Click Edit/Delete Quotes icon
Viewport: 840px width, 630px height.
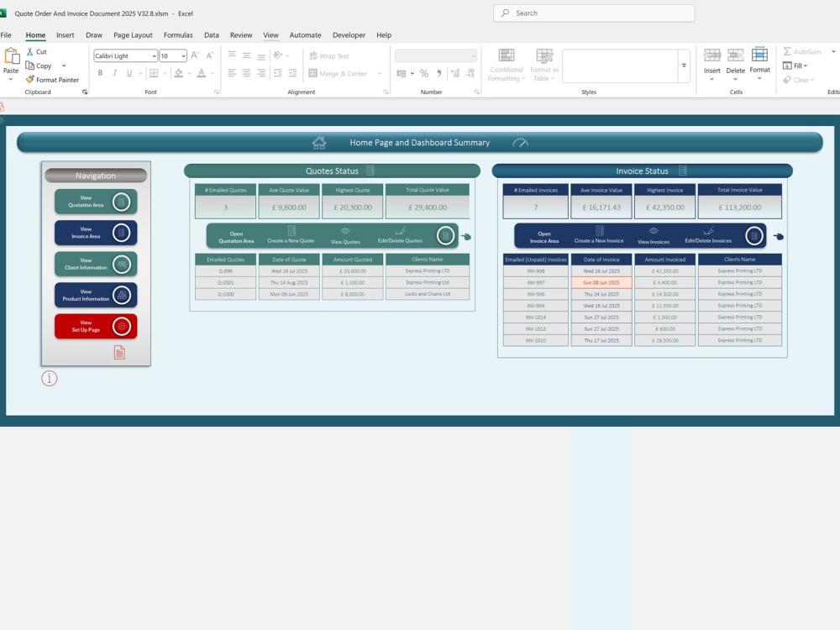click(400, 231)
